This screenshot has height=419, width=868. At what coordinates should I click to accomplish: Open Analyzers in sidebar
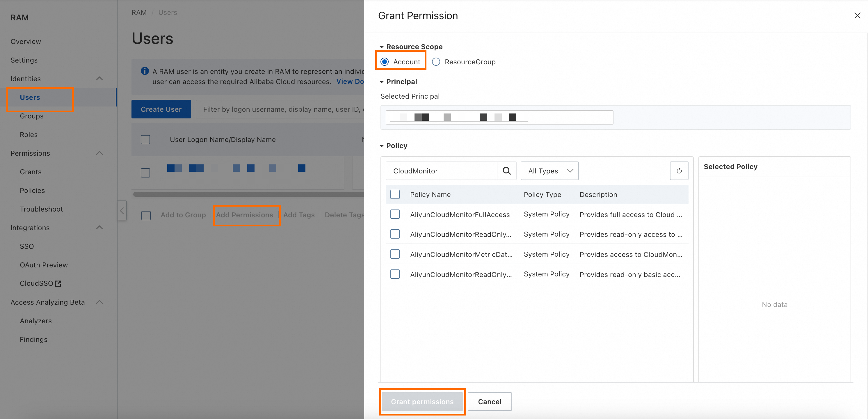tap(36, 321)
